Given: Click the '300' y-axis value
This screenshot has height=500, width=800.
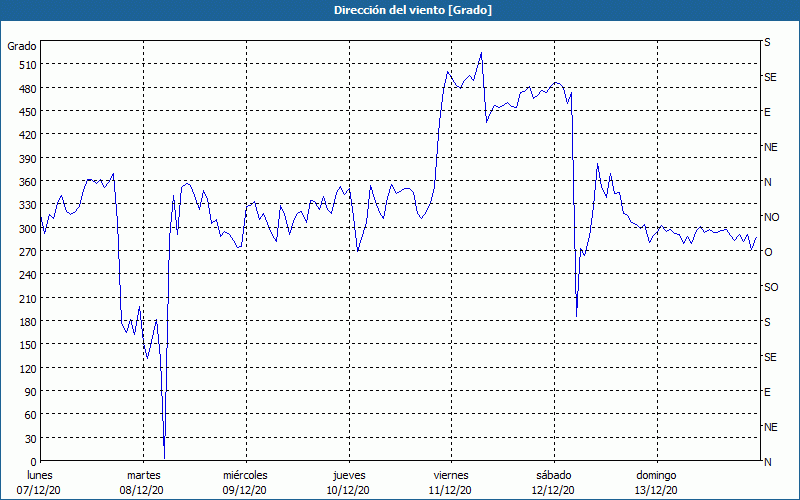Looking at the screenshot, I should [x=28, y=228].
